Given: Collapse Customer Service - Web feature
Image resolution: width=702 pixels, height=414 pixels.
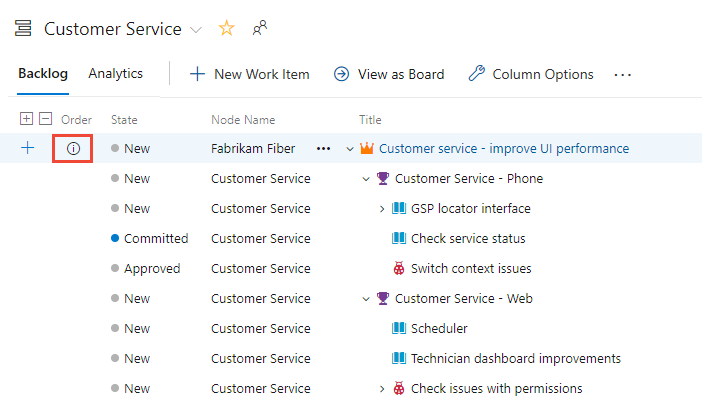Looking at the screenshot, I should point(366,298).
